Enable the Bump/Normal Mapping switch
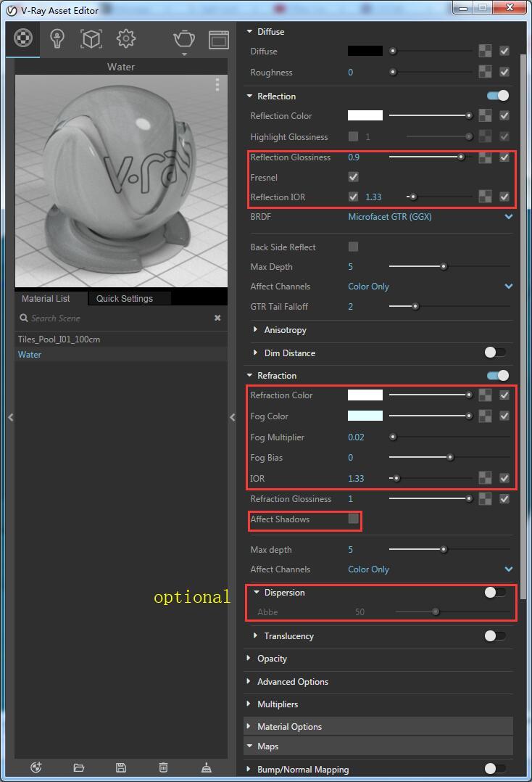Image resolution: width=532 pixels, height=782 pixels. [x=496, y=768]
